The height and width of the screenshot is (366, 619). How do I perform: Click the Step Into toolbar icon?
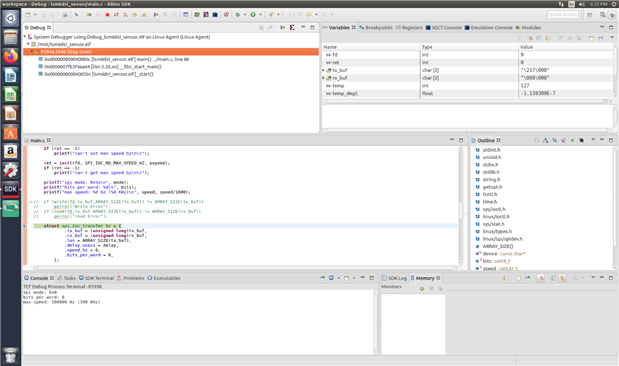(125, 15)
